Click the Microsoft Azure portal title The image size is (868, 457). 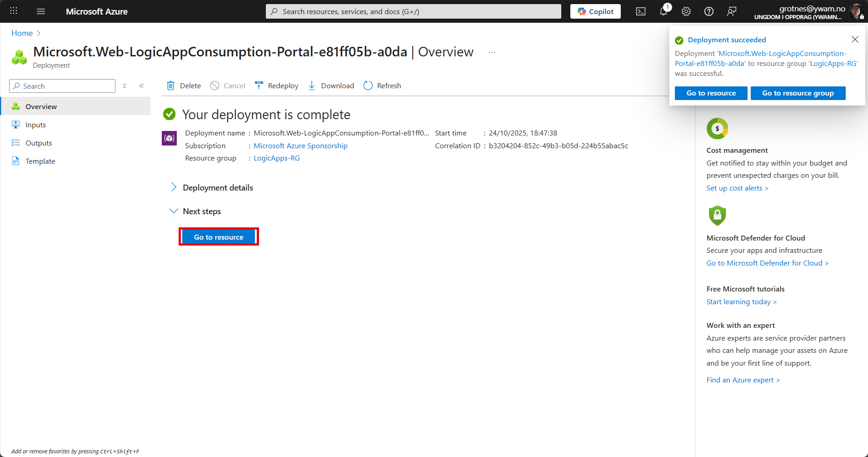coord(97,11)
